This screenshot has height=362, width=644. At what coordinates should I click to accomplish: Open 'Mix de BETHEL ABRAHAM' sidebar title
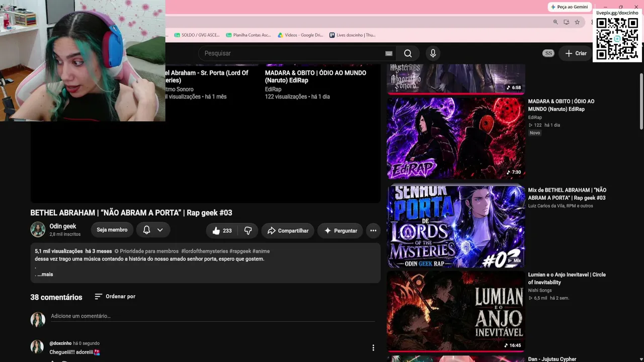pyautogui.click(x=567, y=194)
